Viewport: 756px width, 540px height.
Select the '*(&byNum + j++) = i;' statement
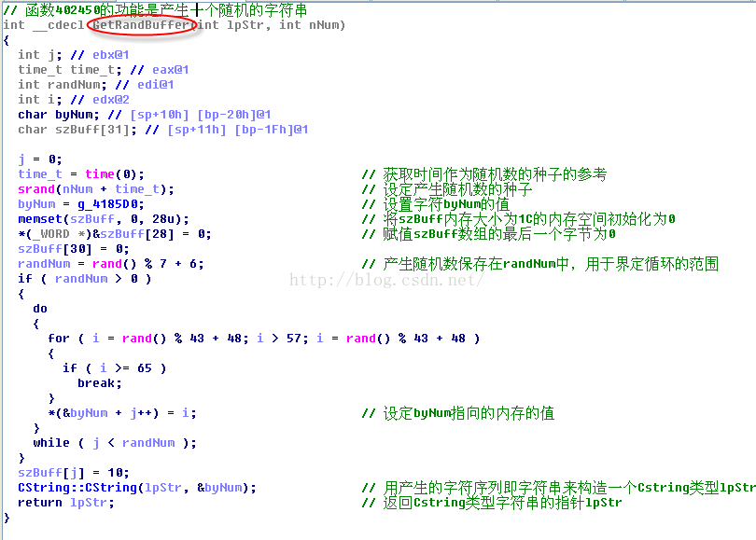click(x=122, y=413)
